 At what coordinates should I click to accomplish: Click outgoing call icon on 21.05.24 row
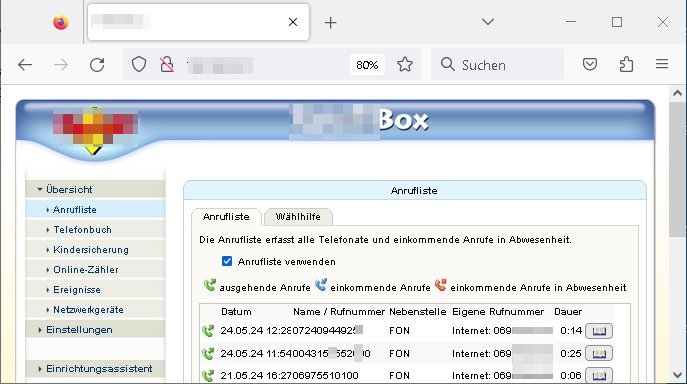tap(208, 375)
